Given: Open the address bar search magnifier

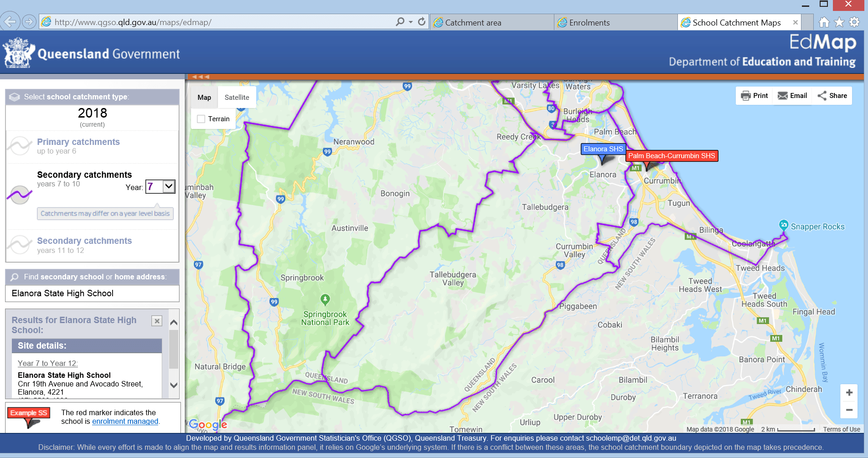Looking at the screenshot, I should tap(400, 21).
